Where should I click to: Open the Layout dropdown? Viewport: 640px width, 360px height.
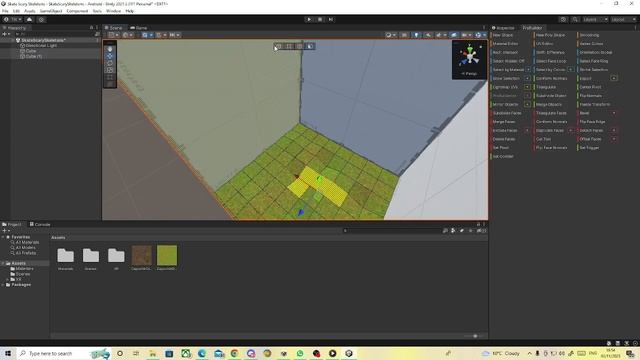pos(624,19)
